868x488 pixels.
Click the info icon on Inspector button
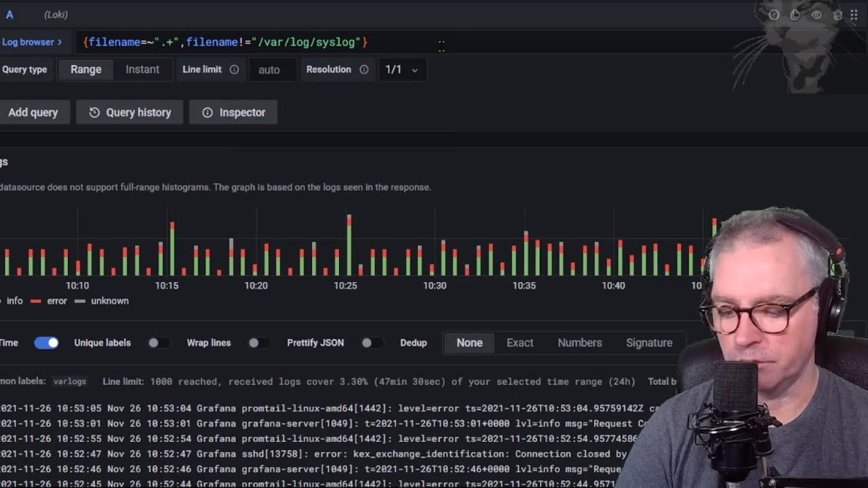pyautogui.click(x=208, y=113)
